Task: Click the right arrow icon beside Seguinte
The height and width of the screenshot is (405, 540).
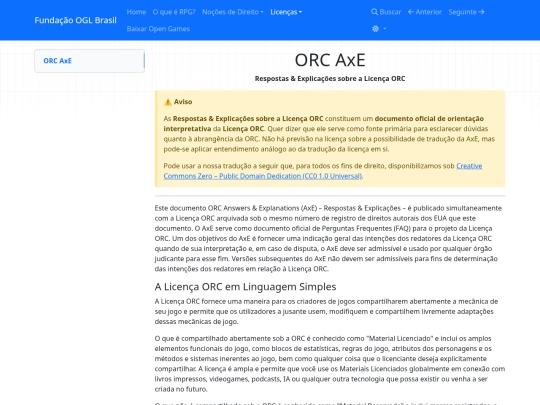Action: [x=481, y=12]
